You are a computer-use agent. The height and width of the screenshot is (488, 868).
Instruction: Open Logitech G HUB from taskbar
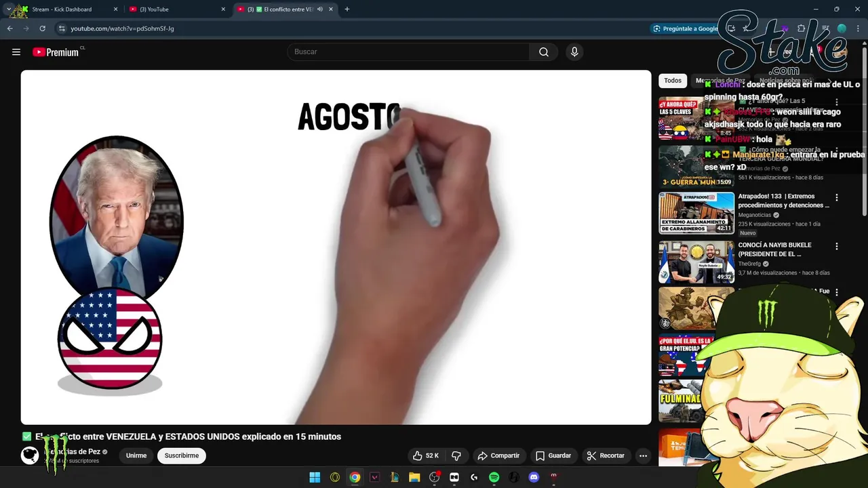click(474, 477)
